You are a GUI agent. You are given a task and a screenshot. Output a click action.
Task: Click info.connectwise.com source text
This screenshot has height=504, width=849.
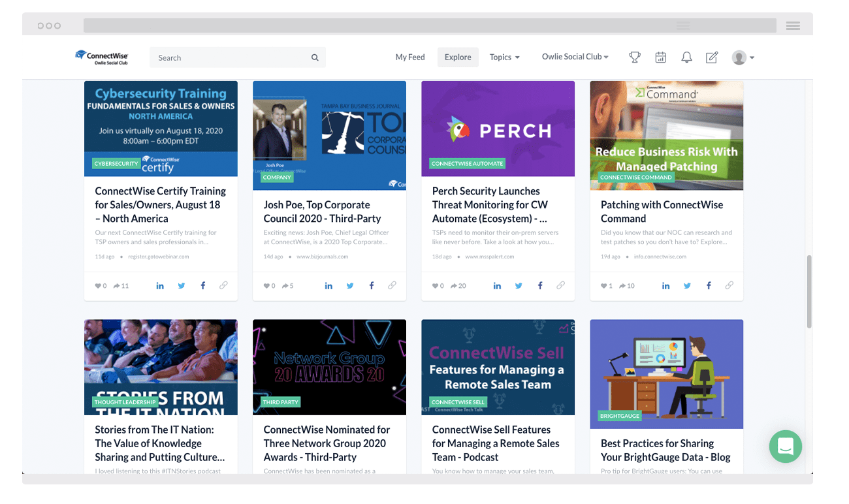coord(660,257)
